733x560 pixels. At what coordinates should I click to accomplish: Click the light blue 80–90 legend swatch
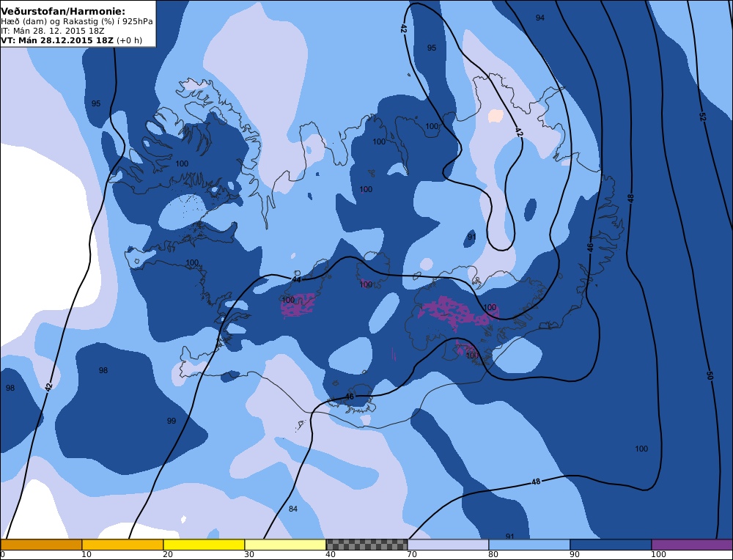[529, 545]
